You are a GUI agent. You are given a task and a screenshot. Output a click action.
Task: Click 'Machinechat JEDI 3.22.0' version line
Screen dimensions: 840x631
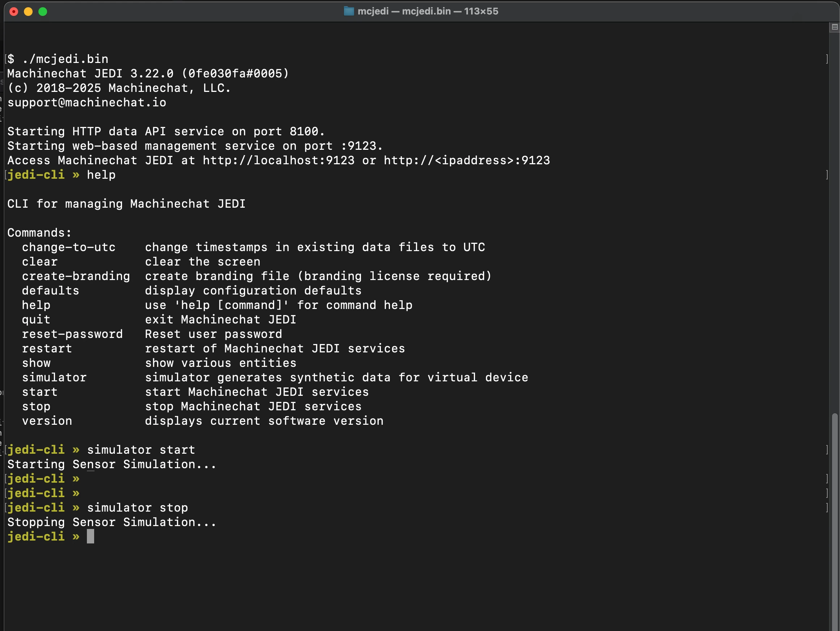pos(148,73)
